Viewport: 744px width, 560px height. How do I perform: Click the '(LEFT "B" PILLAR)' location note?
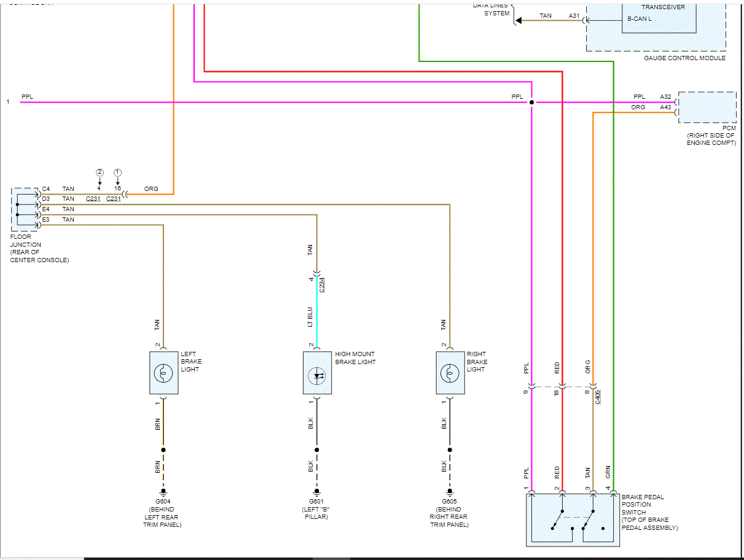click(x=317, y=513)
